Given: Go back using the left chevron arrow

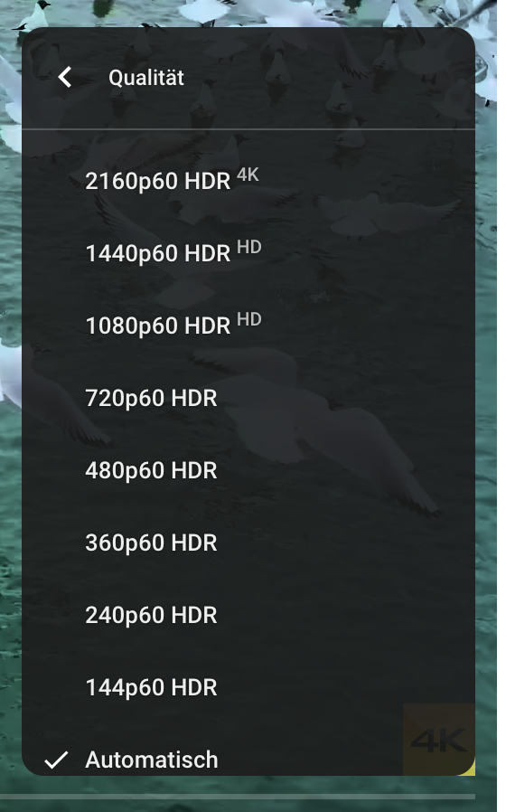Looking at the screenshot, I should tap(65, 77).
